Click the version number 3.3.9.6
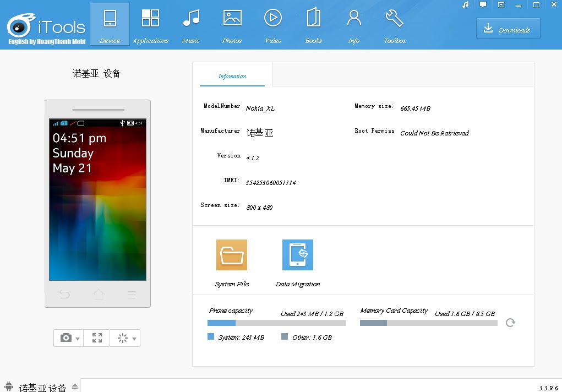 point(548,388)
